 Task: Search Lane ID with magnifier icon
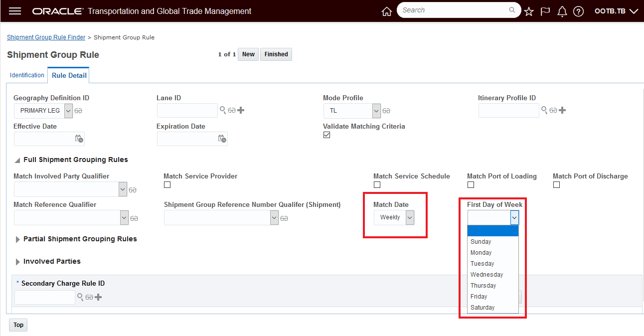pyautogui.click(x=223, y=110)
